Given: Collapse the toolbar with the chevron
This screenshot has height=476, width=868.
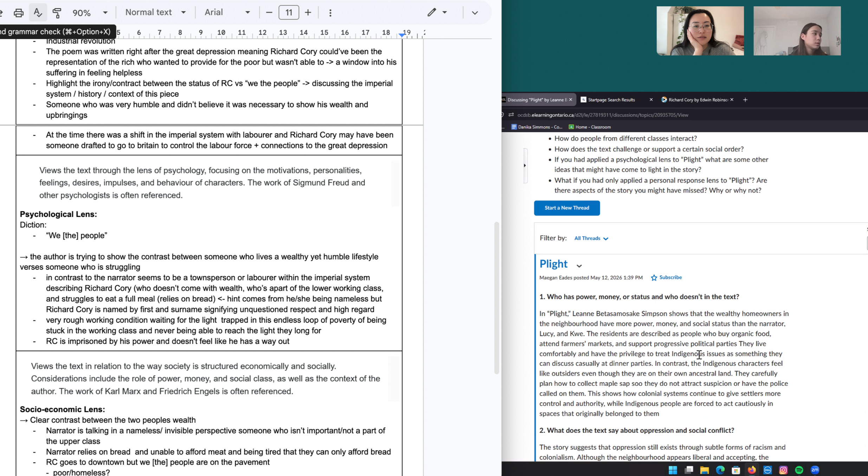Looking at the screenshot, I should pos(475,13).
